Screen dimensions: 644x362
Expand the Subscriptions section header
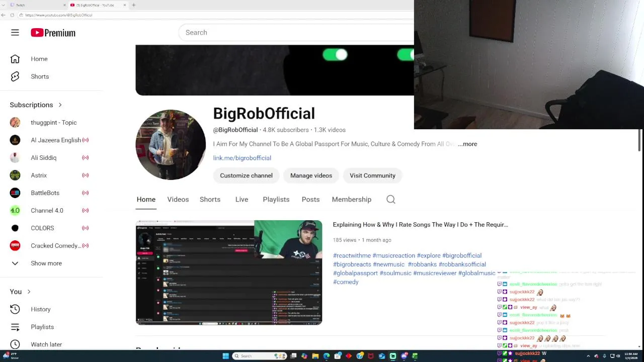click(x=36, y=105)
